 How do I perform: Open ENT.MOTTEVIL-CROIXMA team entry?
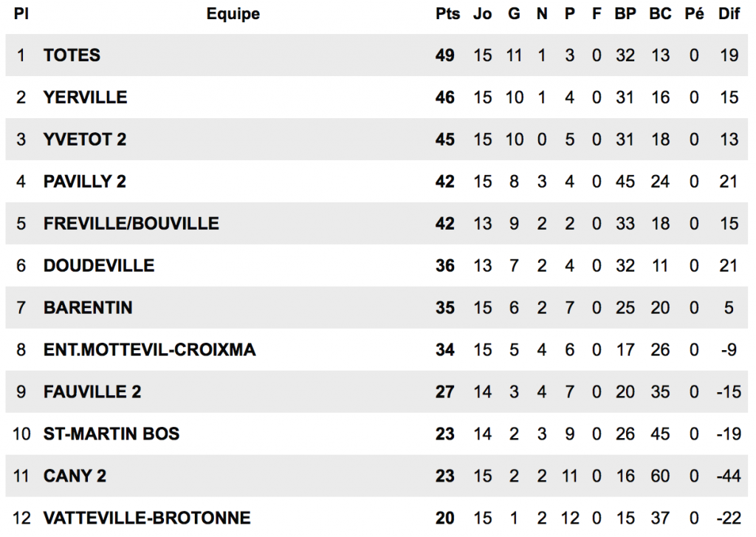(x=149, y=349)
